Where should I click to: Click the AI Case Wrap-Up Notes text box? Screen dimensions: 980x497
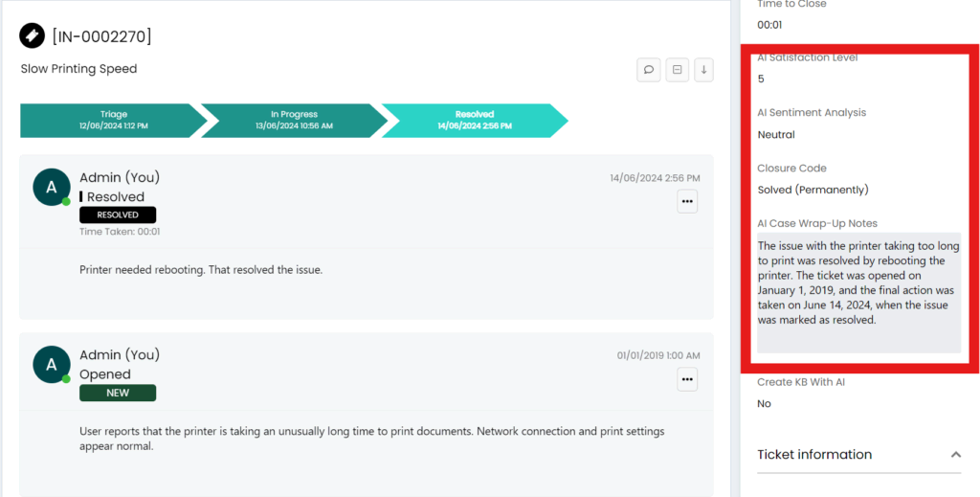(x=858, y=292)
